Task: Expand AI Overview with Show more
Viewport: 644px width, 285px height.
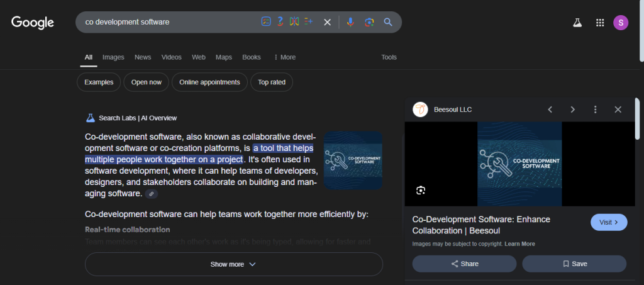Action: 234,264
